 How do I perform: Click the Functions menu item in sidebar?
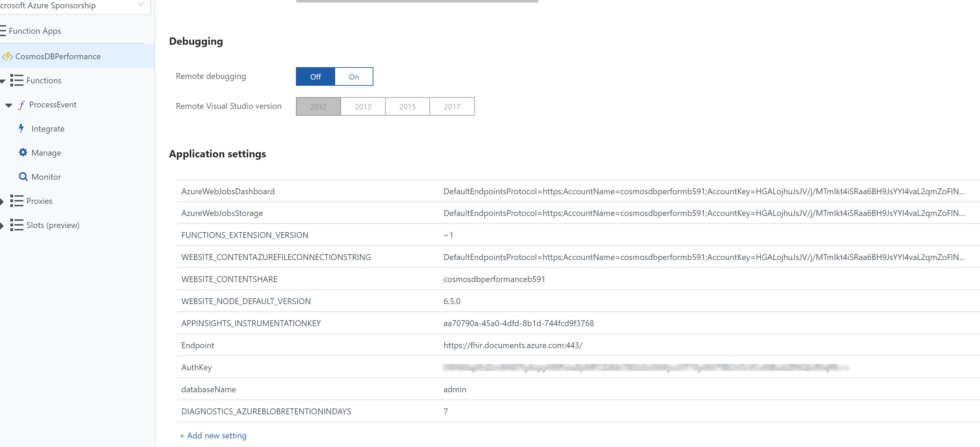coord(44,80)
